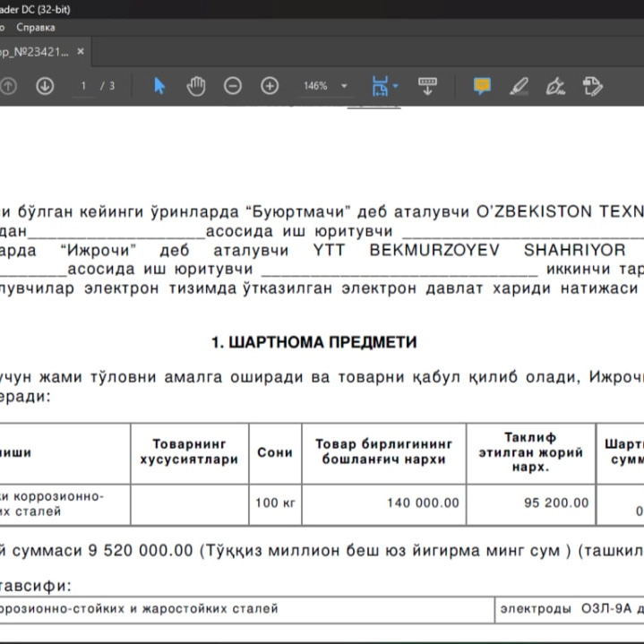
Task: Click the stamp tool icon
Action: click(592, 86)
